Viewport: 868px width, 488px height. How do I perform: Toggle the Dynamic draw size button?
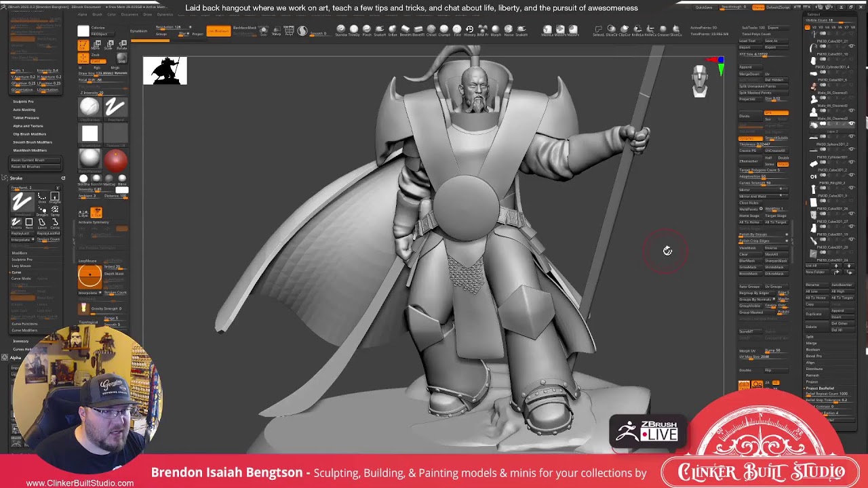[120, 73]
